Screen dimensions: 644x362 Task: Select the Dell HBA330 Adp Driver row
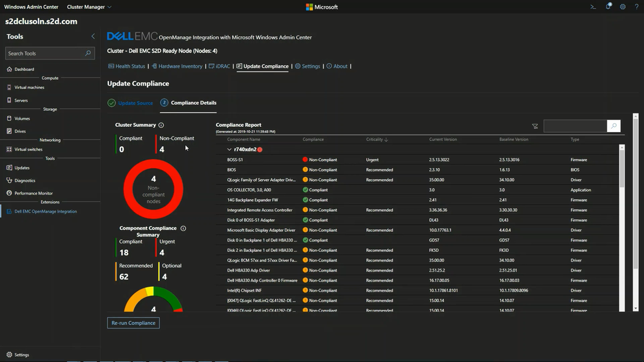(x=417, y=270)
